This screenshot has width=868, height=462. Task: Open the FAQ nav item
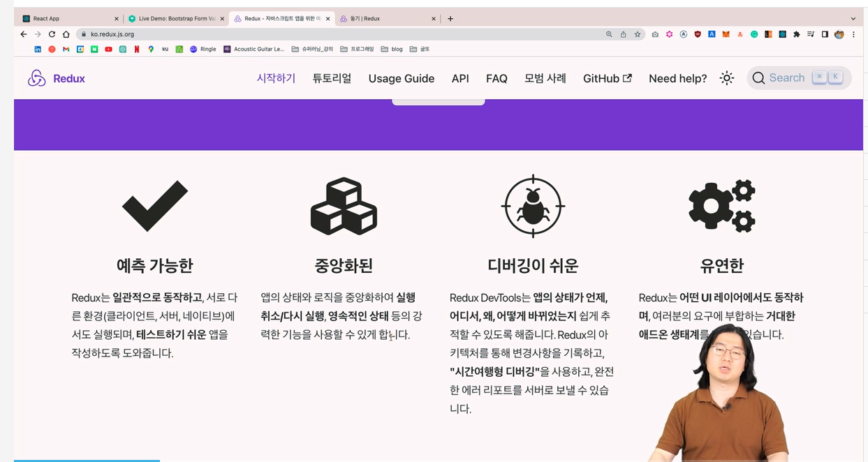(x=496, y=78)
